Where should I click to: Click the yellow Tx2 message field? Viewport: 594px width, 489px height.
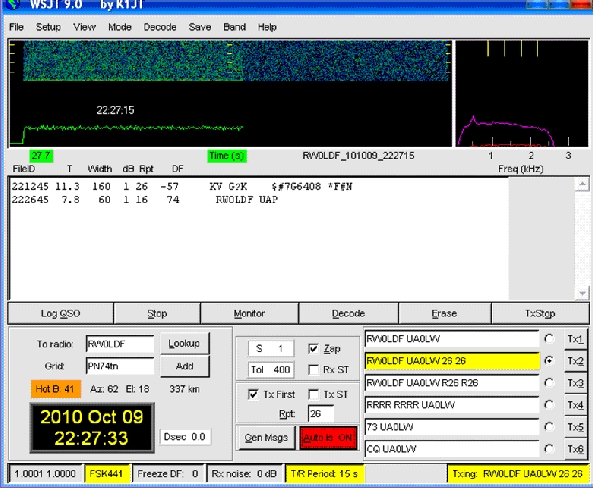(452, 361)
